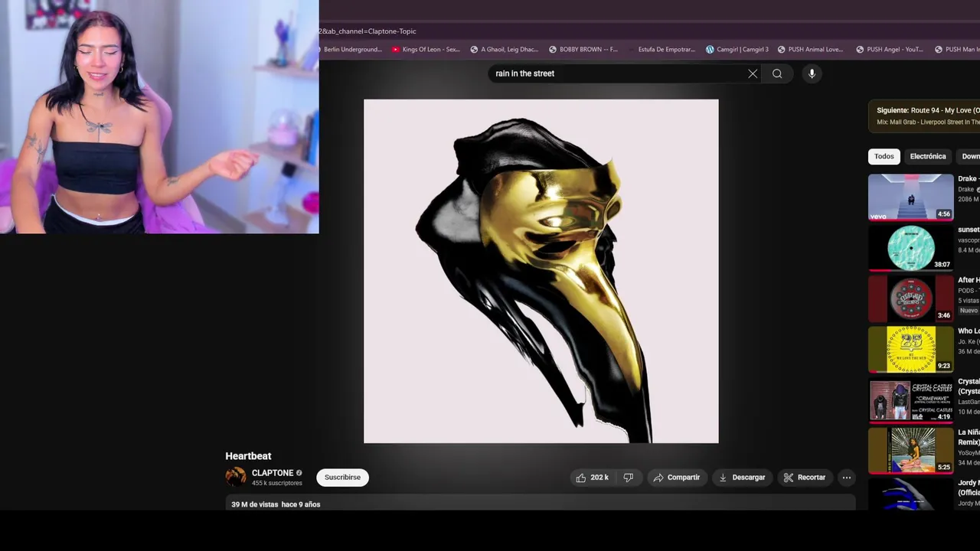Screen dimensions: 980x551
Task: Select the Todos filter chip
Action: [884, 156]
